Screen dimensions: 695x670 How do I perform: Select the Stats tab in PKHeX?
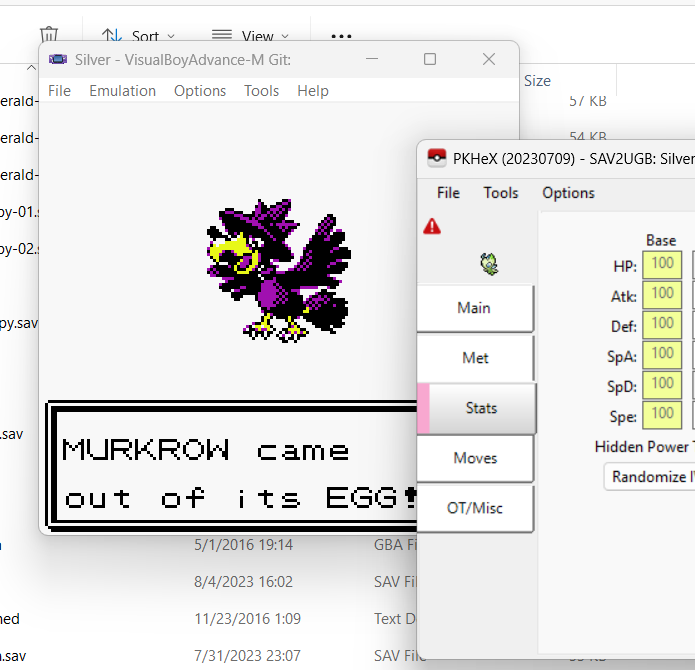pos(477,408)
